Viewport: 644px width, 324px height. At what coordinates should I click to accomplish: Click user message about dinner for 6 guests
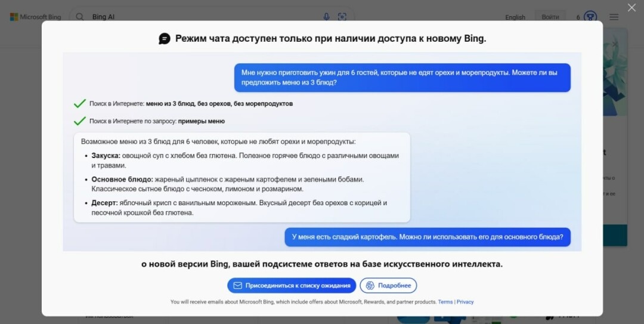pyautogui.click(x=402, y=78)
